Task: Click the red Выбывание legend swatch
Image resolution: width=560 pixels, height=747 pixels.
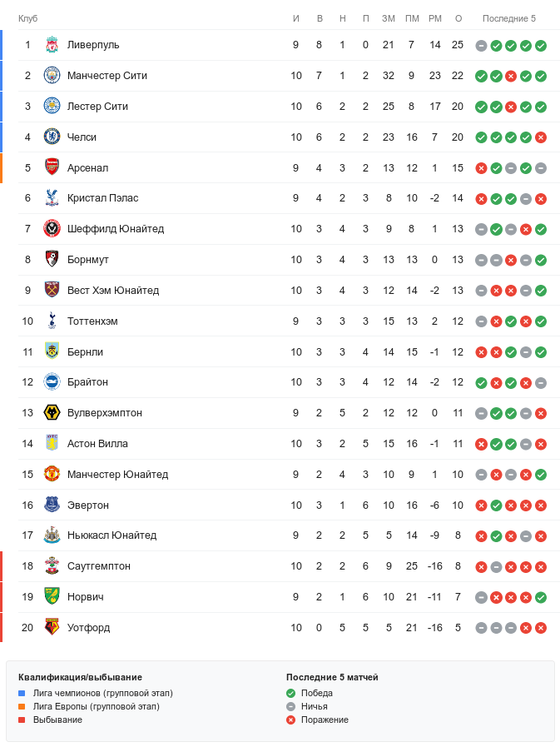Action: point(22,720)
